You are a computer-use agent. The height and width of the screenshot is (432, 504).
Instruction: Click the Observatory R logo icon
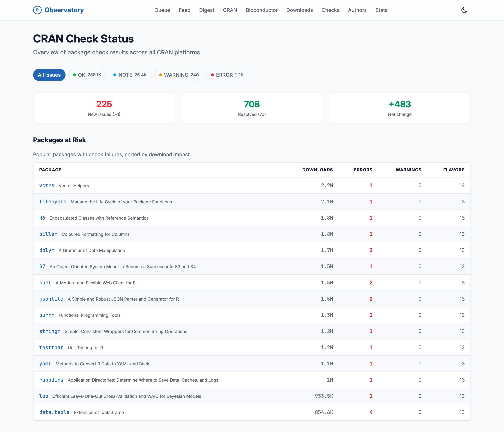(37, 10)
